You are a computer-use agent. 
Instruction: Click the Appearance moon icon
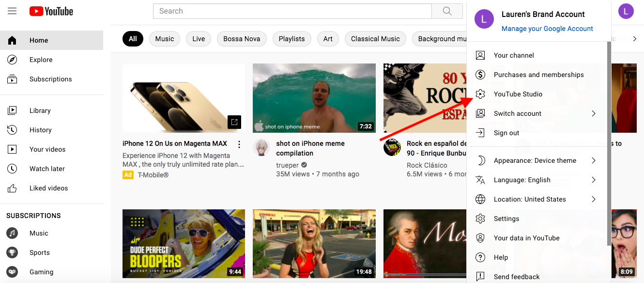[x=480, y=160]
